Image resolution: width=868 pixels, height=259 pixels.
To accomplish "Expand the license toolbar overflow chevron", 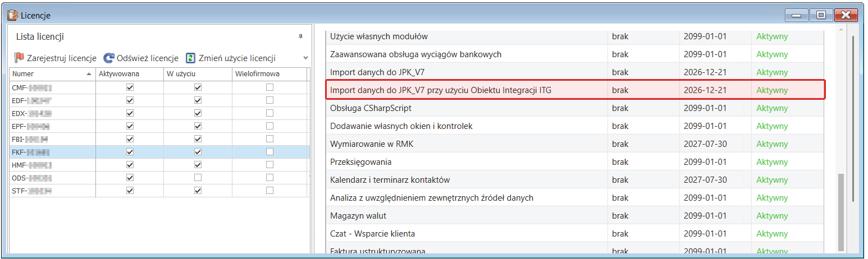I will 305,58.
